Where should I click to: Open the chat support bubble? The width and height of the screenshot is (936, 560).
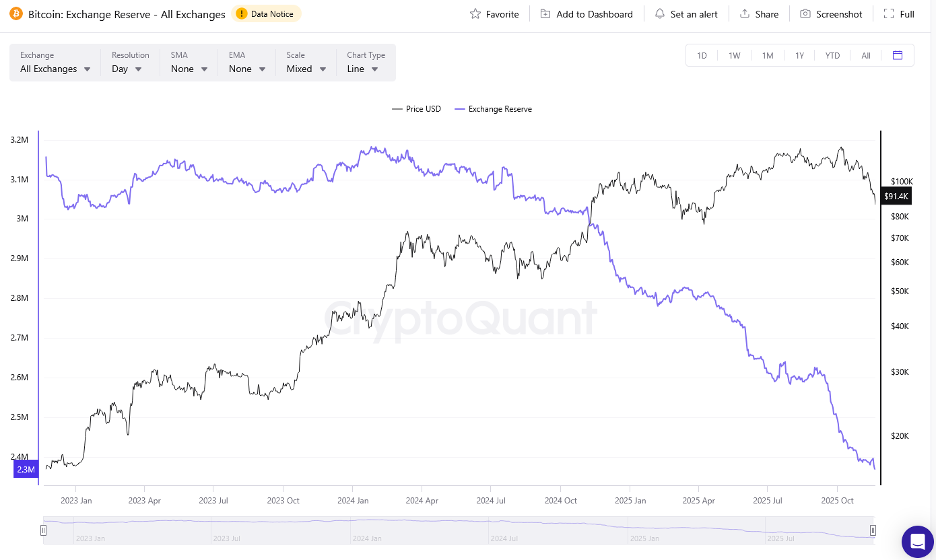tap(917, 541)
